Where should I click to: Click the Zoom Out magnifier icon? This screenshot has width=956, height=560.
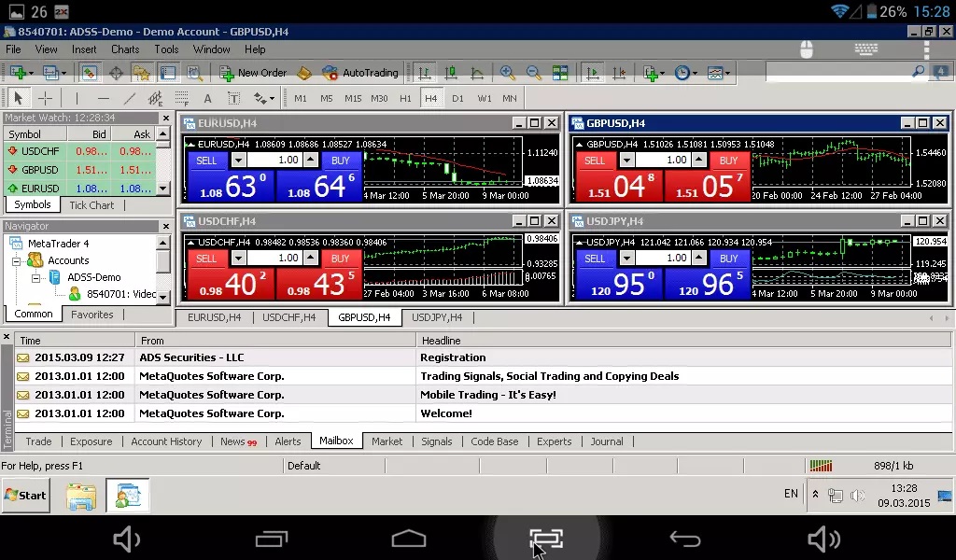tap(533, 73)
